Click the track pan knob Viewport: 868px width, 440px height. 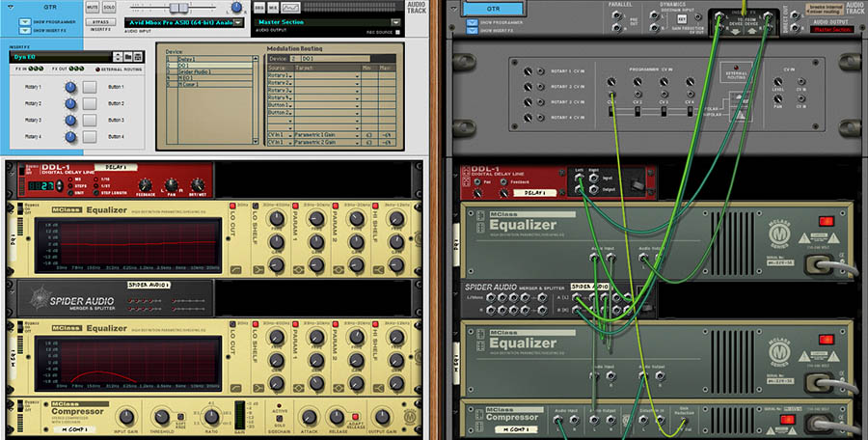[236, 7]
